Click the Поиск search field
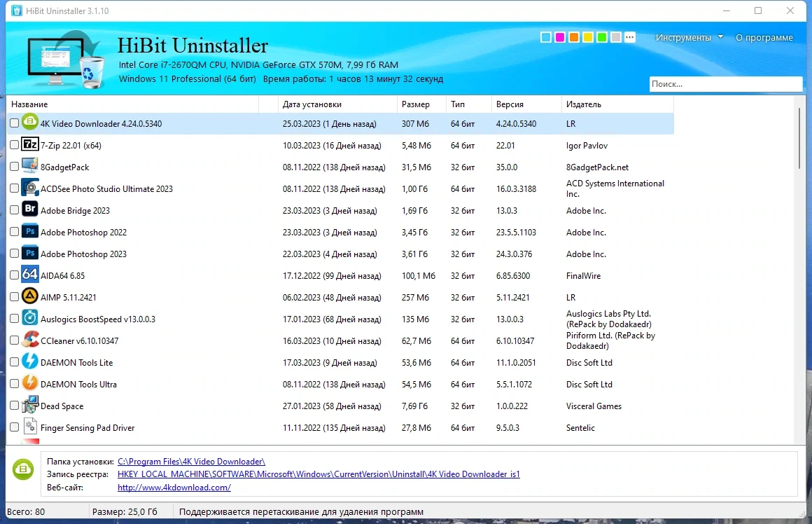 pos(725,84)
